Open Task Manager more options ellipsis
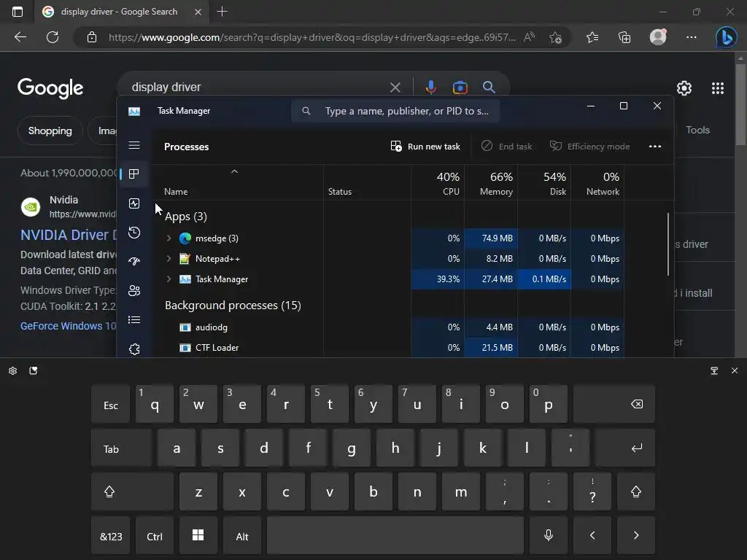747x560 pixels. pyautogui.click(x=655, y=146)
